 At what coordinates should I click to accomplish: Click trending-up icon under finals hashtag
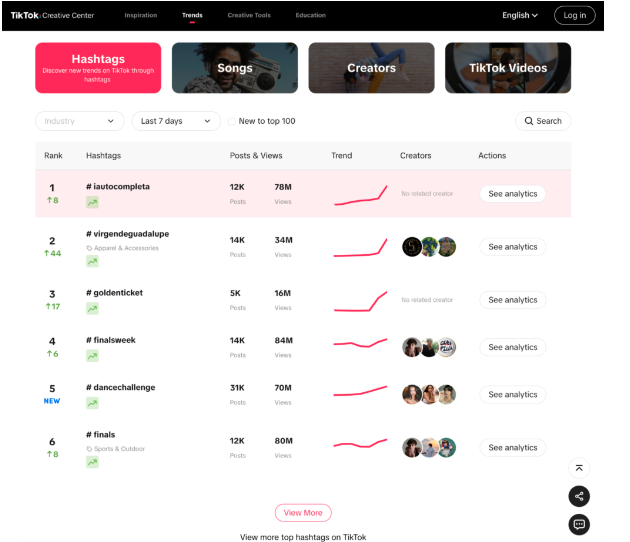pyautogui.click(x=92, y=462)
